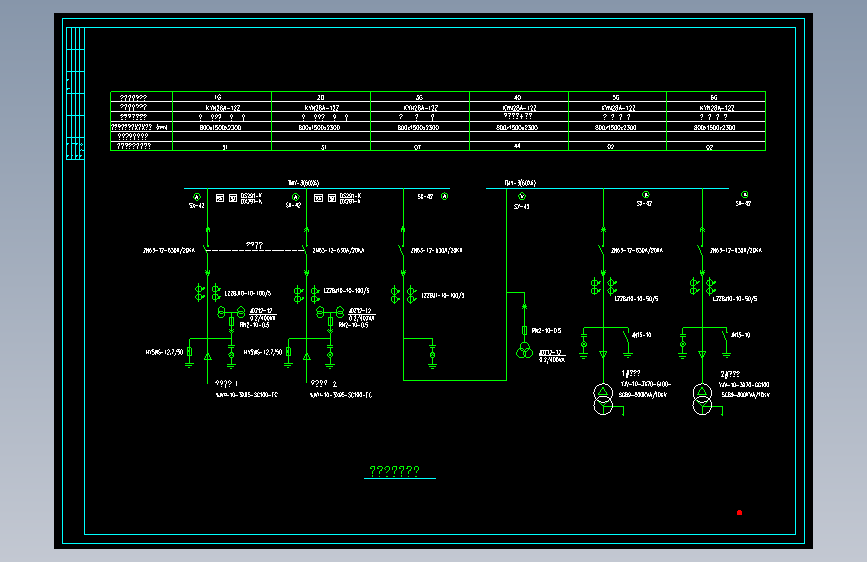Select the three-circle voltage transformer symbol beside JDZJ-12 in the 4G bay
Viewport: 867px width, 562px height.
point(524,350)
